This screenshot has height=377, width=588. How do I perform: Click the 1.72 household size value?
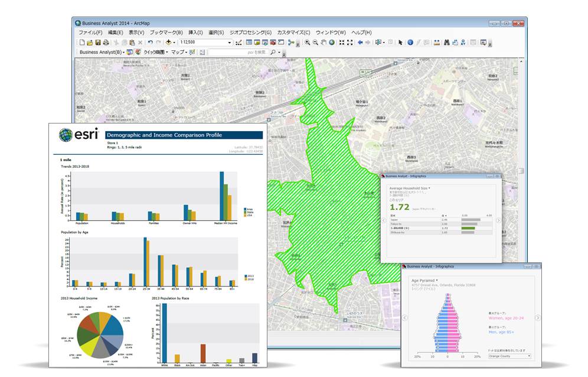tap(399, 207)
